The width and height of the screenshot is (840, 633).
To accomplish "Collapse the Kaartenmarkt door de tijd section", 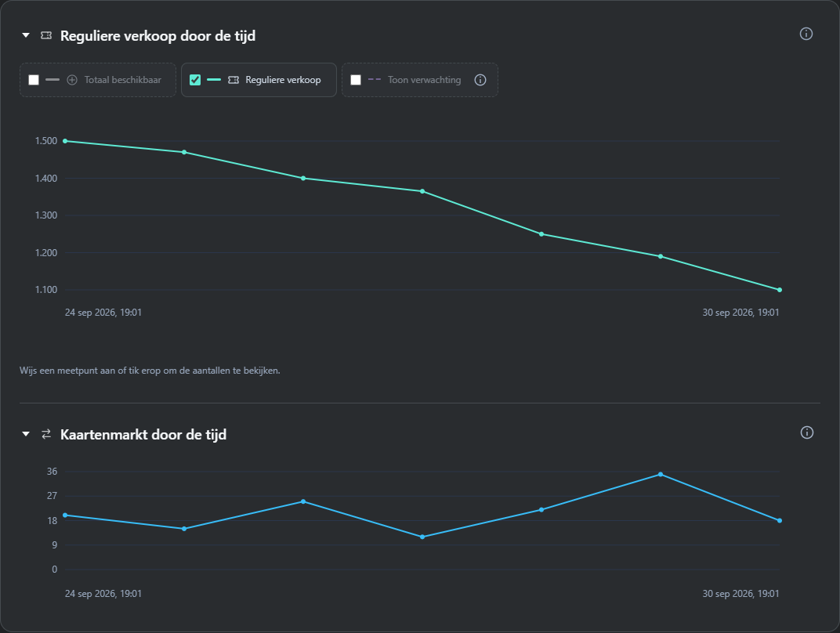I will (26, 434).
